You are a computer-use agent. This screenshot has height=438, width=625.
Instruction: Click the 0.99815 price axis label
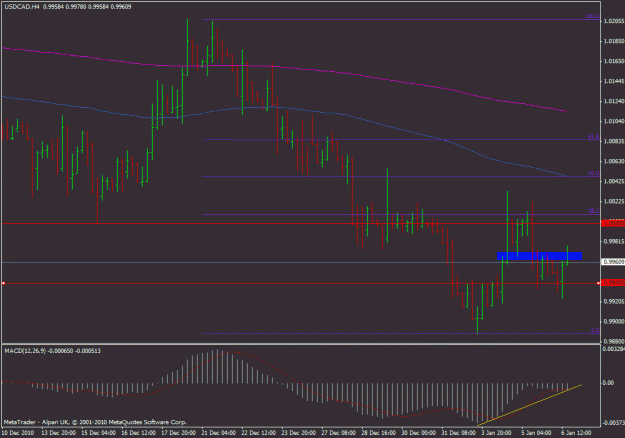614,241
